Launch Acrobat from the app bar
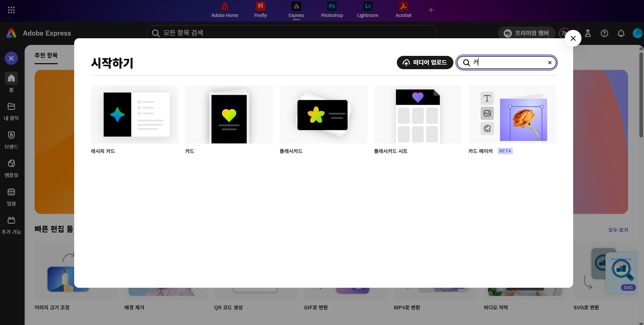The width and height of the screenshot is (644, 325). [x=403, y=10]
